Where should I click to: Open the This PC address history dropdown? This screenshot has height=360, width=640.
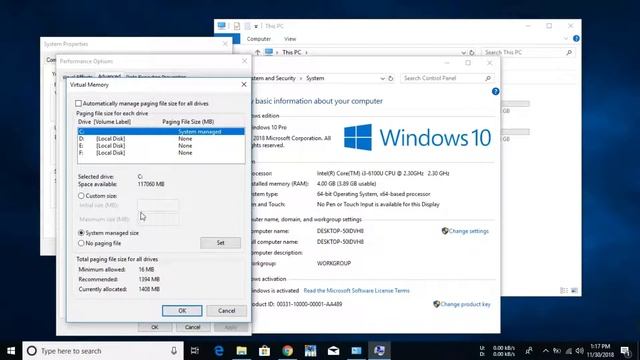(463, 52)
